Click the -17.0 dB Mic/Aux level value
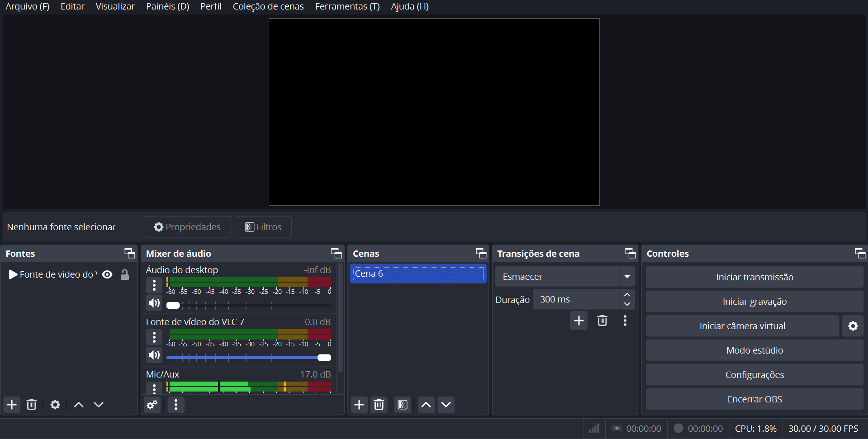The height and width of the screenshot is (439, 868). coord(314,374)
